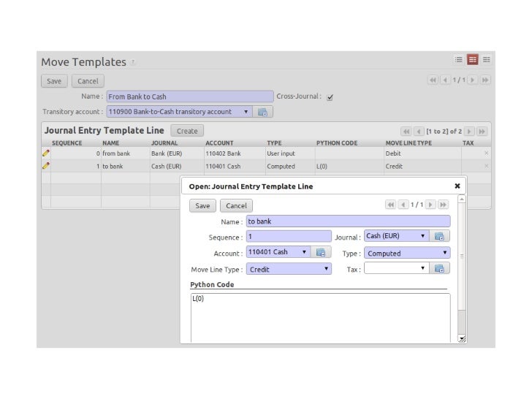Viewport: 532px width, 399px height.
Task: Click the Python Code text area
Action: [x=321, y=318]
